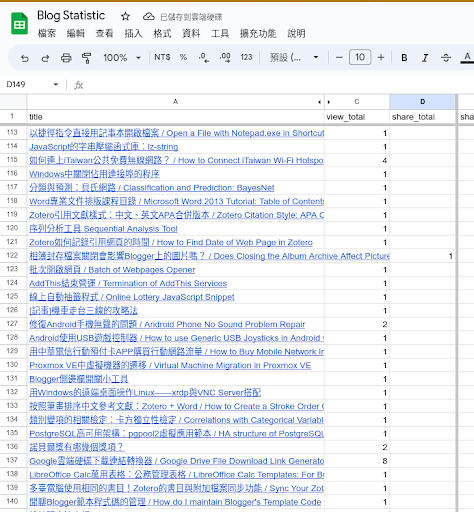Click the share_total header cell
The image size is (474, 512).
pos(422,117)
